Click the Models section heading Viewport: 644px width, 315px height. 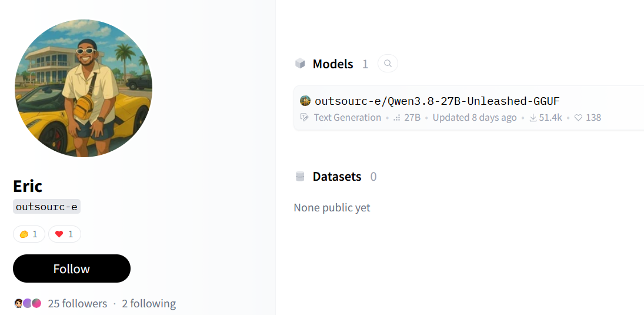[333, 64]
